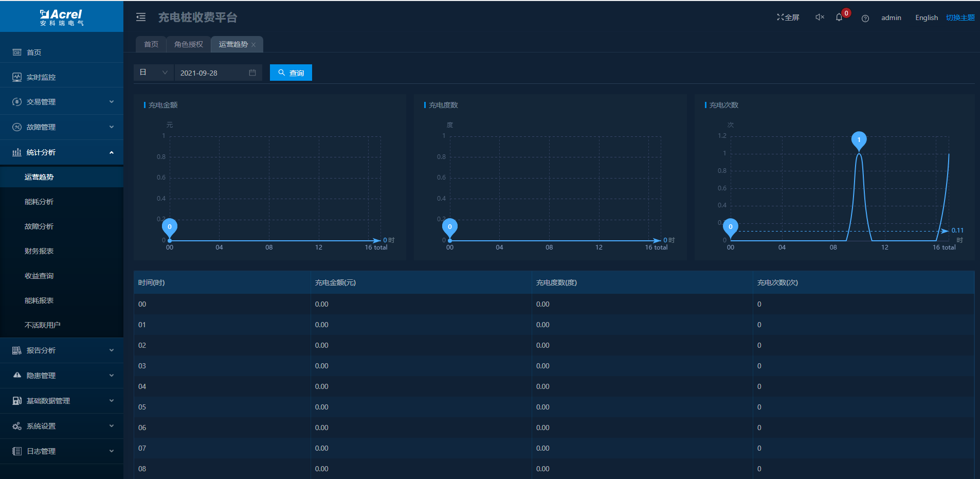Click the 实时监控 monitor icon
The width and height of the screenshot is (980, 479).
coord(17,77)
